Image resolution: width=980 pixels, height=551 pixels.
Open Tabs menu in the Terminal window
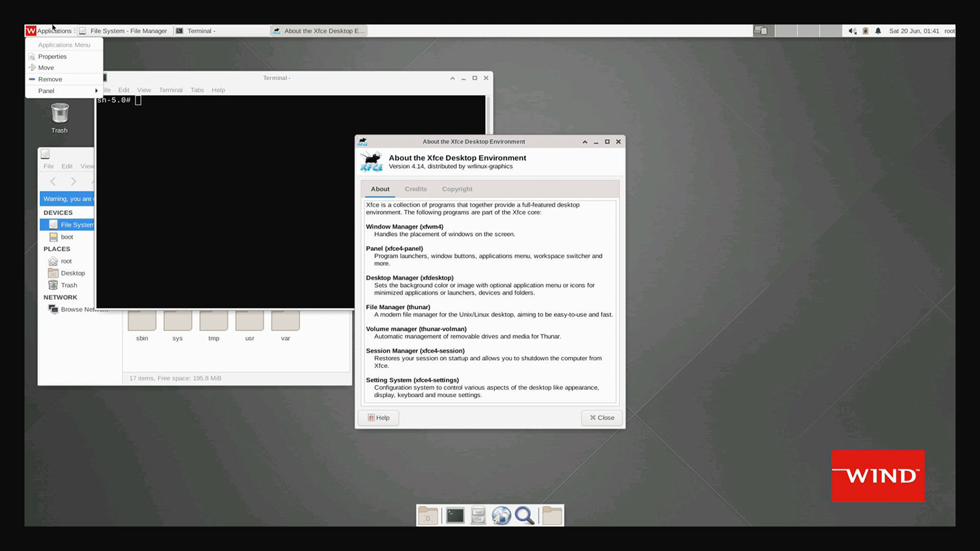point(197,90)
